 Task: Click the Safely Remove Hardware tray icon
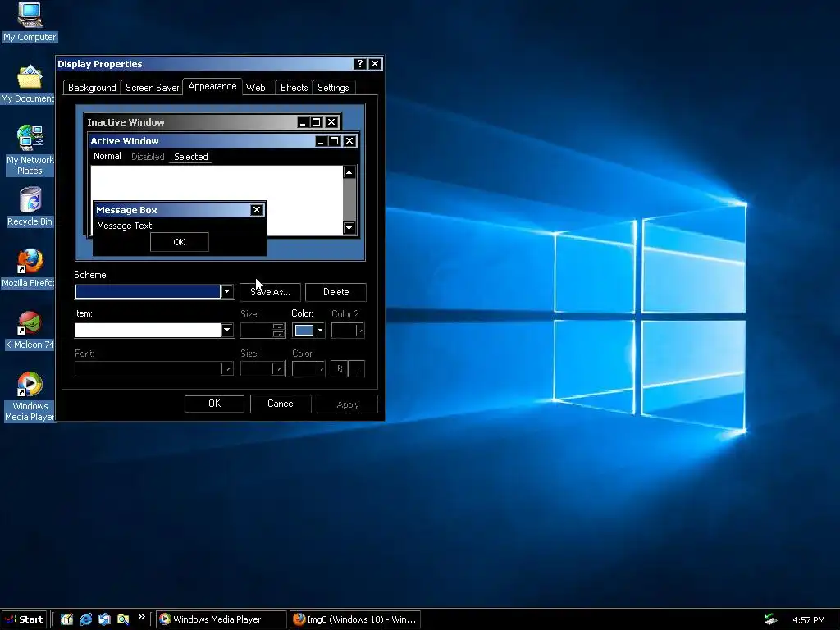pyautogui.click(x=770, y=619)
